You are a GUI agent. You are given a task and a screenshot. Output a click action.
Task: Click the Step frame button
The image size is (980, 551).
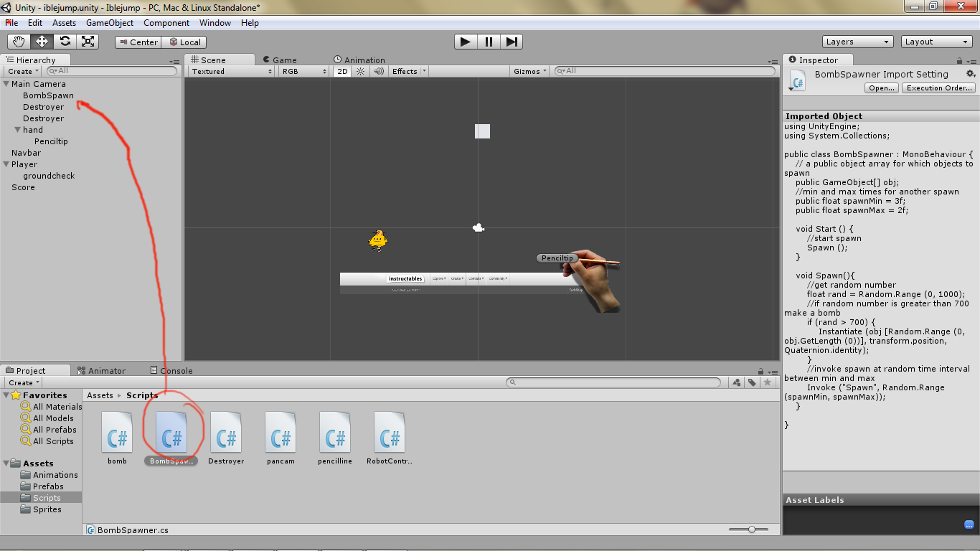click(511, 42)
